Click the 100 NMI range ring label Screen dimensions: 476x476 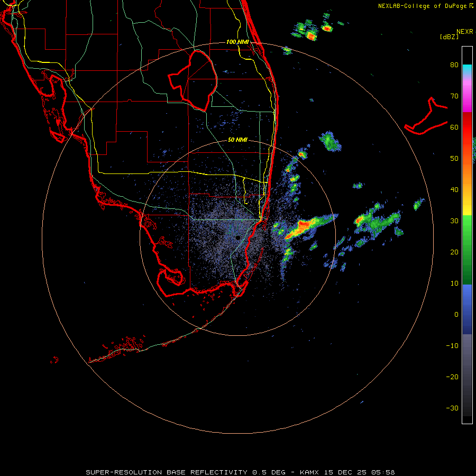237,42
